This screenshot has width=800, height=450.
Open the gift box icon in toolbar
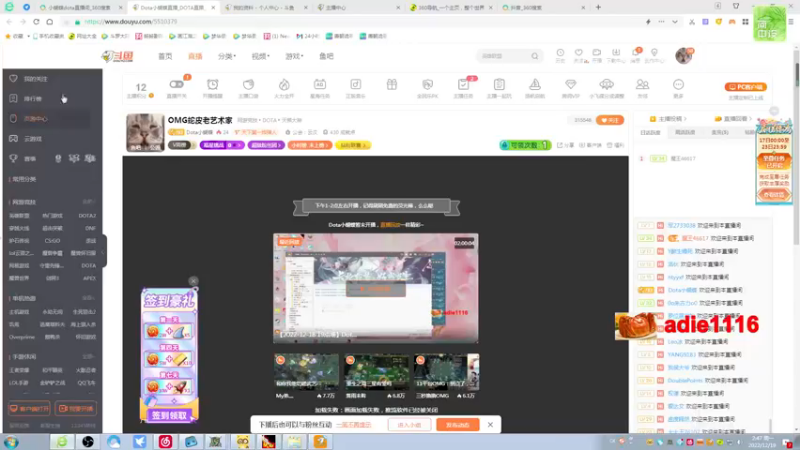pos(391,84)
